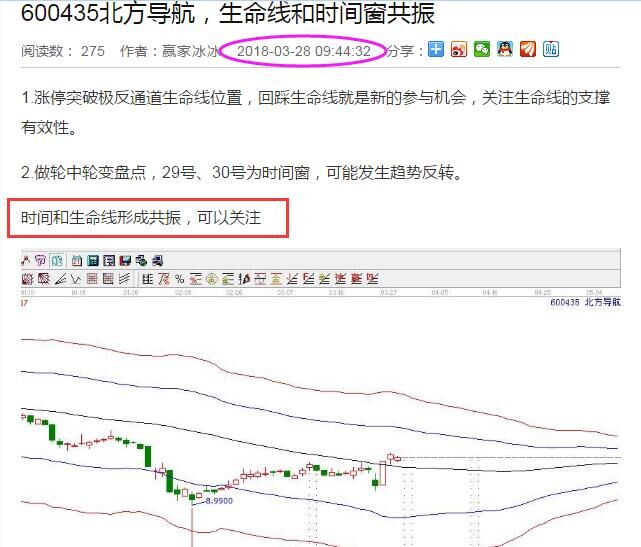Viewport: 641px width, 547px height.
Task: Click the 600435 北方导航 chart label
Action: pos(585,301)
